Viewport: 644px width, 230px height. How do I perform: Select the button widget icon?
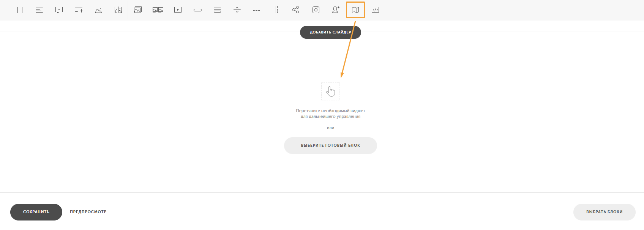tap(197, 10)
